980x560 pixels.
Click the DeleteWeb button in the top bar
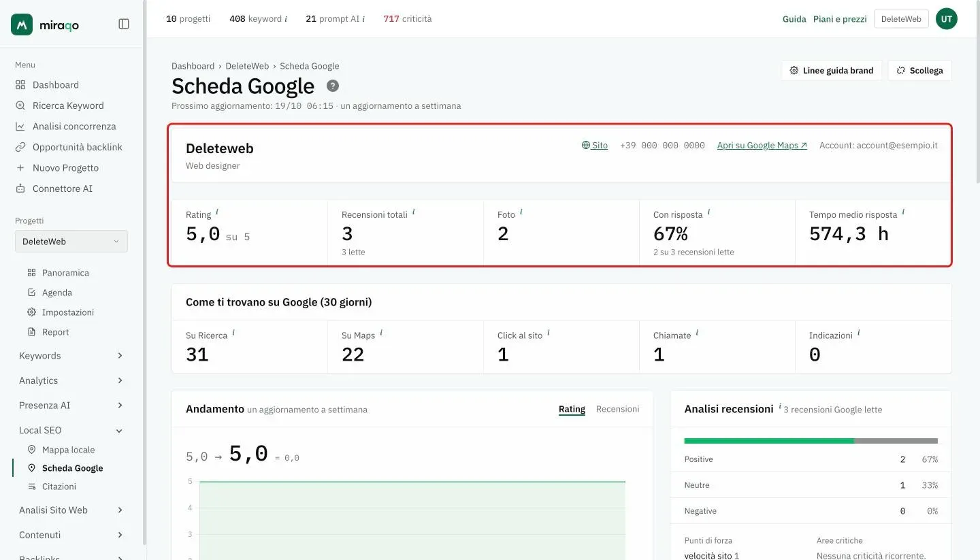pos(901,19)
